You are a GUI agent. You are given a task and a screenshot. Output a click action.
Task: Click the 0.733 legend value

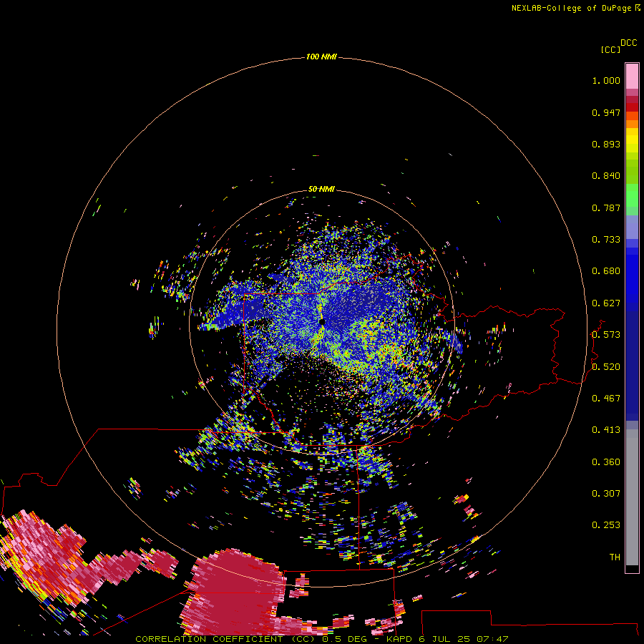pyautogui.click(x=606, y=240)
